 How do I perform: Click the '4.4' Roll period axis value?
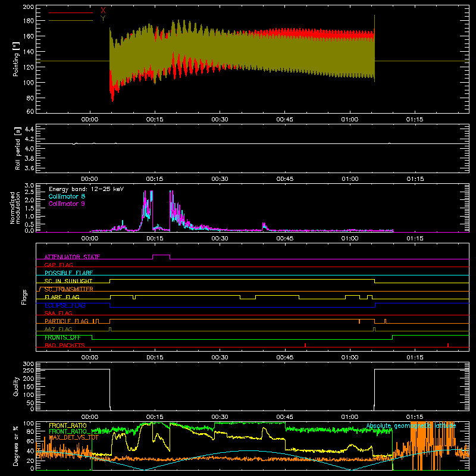pyautogui.click(x=29, y=129)
